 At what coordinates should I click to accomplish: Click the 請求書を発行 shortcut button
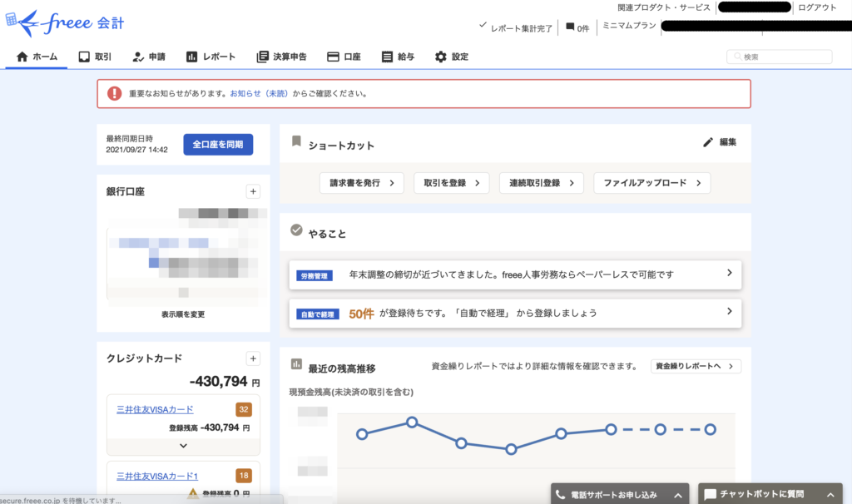[x=361, y=183]
